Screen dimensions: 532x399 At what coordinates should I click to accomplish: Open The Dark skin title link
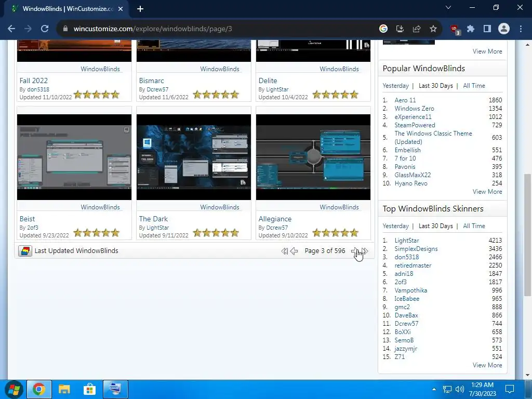[x=153, y=219]
